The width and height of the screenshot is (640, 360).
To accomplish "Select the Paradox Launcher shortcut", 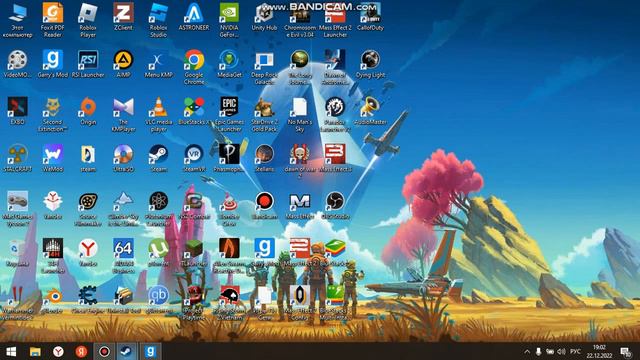I will point(335,114).
